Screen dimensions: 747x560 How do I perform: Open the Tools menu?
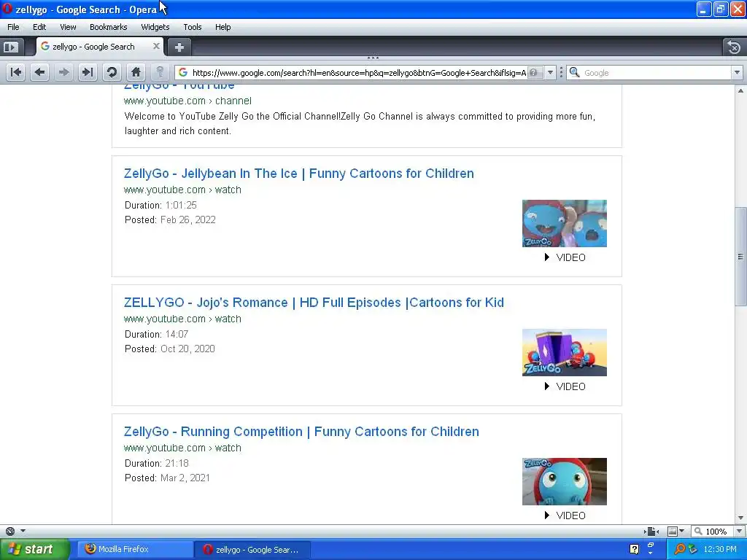point(193,27)
